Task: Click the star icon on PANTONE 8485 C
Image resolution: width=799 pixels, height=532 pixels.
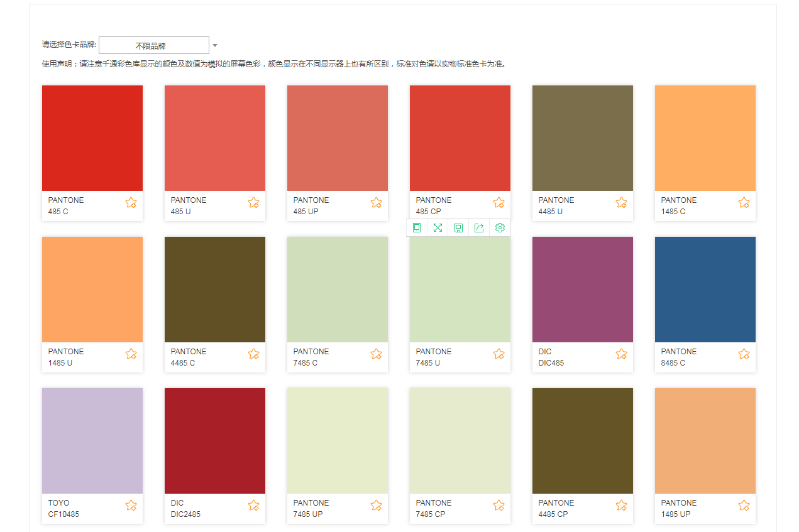Action: coord(744,354)
